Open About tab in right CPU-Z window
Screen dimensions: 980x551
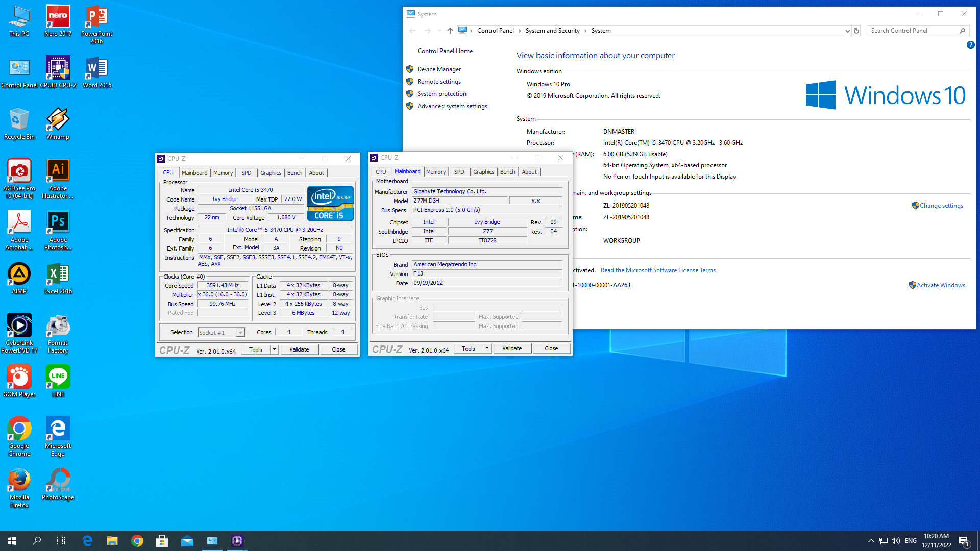coord(529,172)
